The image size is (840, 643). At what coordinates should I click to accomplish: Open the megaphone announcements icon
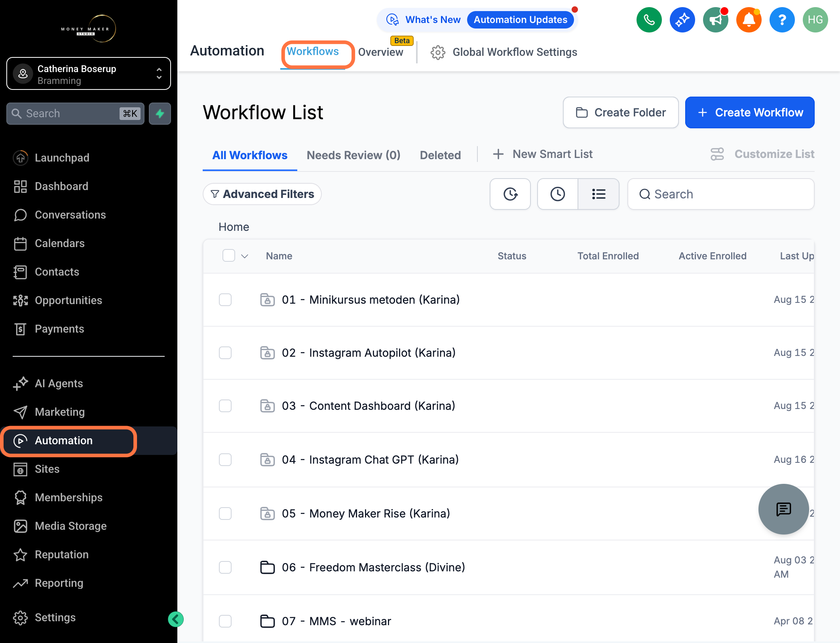(x=715, y=20)
